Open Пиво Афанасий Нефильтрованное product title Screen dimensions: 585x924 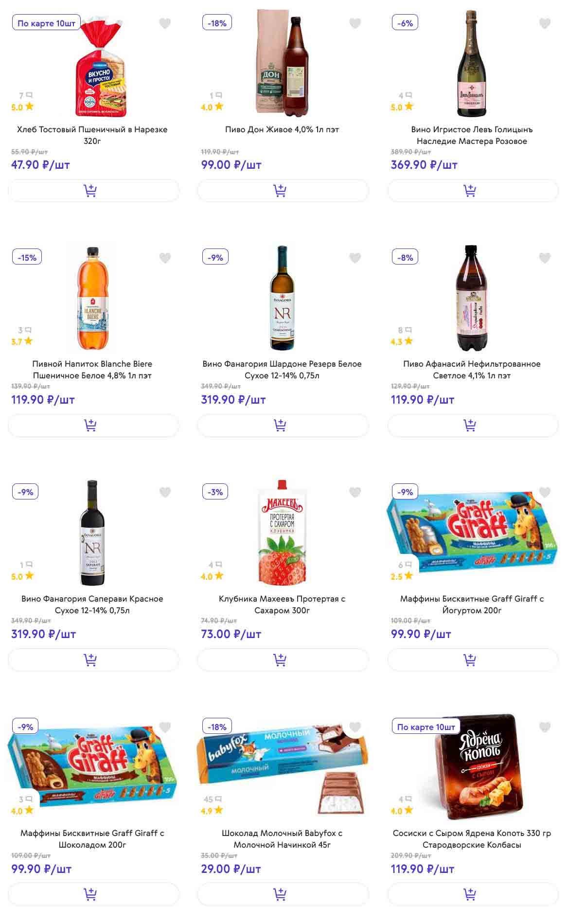pos(472,370)
